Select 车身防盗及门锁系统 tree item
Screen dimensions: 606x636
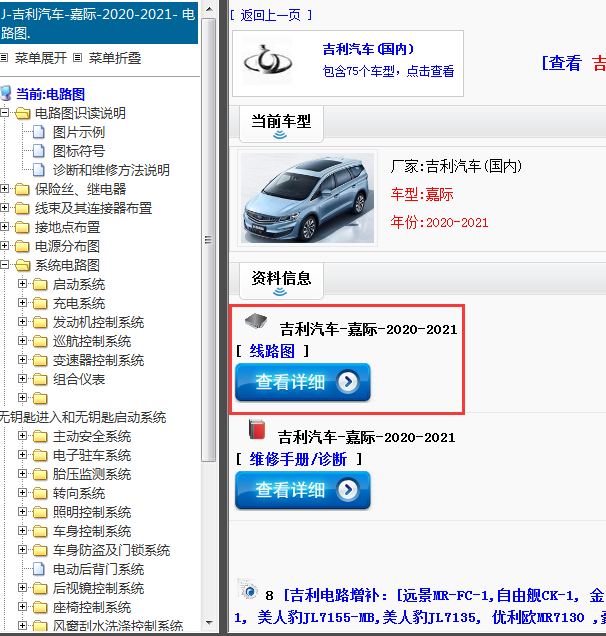pos(112,550)
